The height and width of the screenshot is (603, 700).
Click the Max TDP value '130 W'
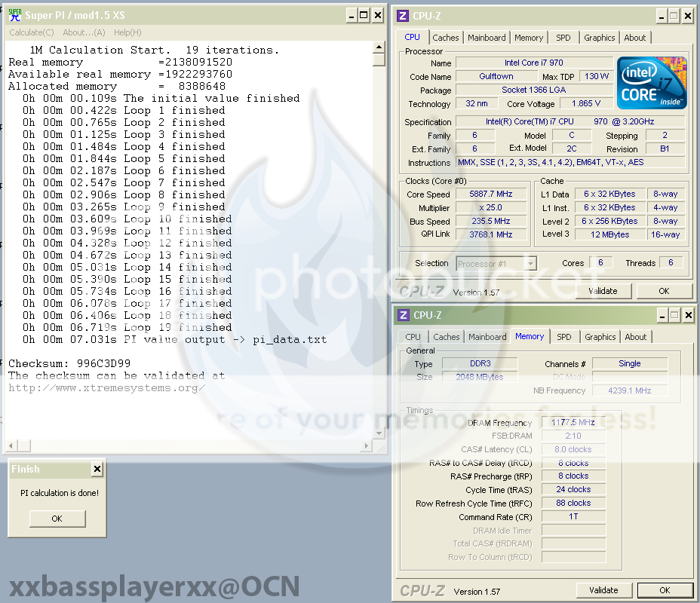(597, 76)
